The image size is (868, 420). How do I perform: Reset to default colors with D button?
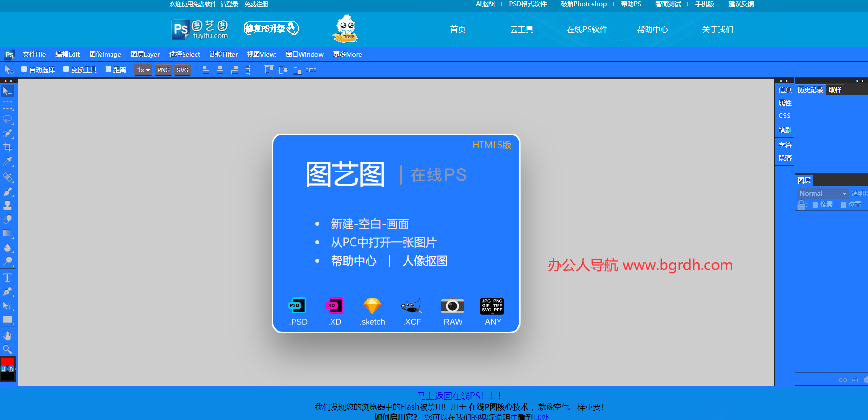12,369
